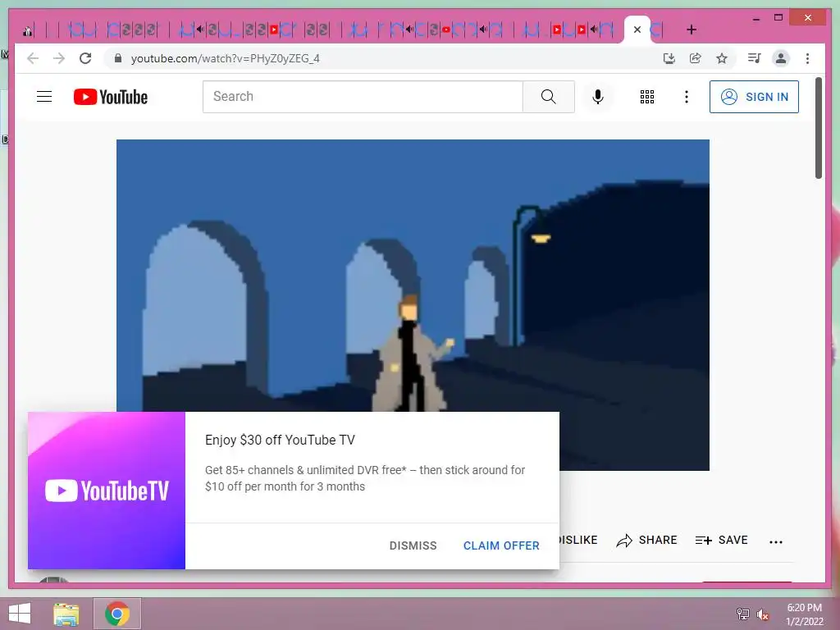Open the Windows Start menu
This screenshot has height=630, width=840.
coord(20,614)
